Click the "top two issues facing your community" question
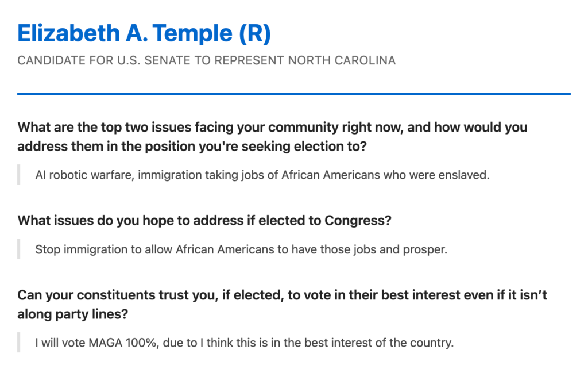 [272, 127]
